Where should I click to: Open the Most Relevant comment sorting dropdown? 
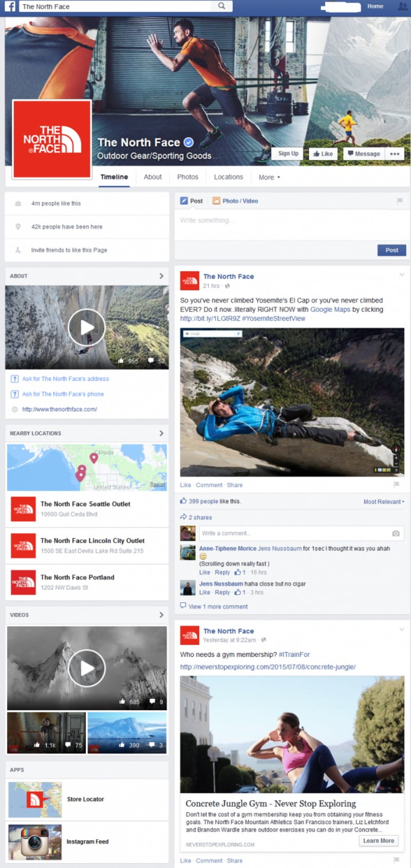point(383,502)
